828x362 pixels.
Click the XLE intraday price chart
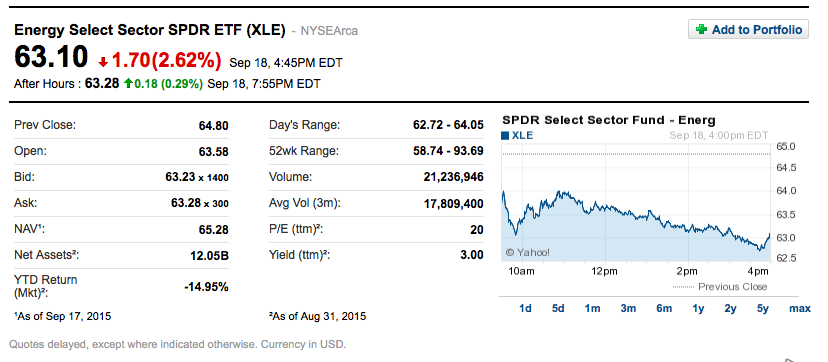(x=636, y=202)
